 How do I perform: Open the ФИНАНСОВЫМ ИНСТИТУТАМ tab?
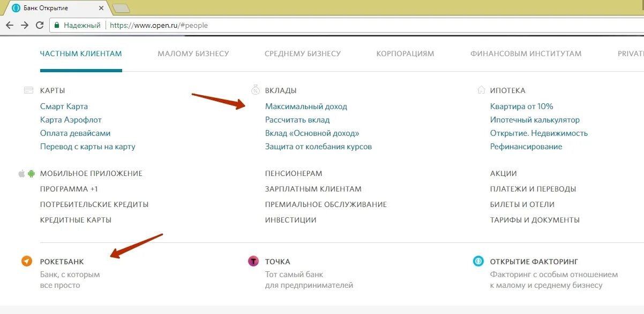click(x=526, y=53)
